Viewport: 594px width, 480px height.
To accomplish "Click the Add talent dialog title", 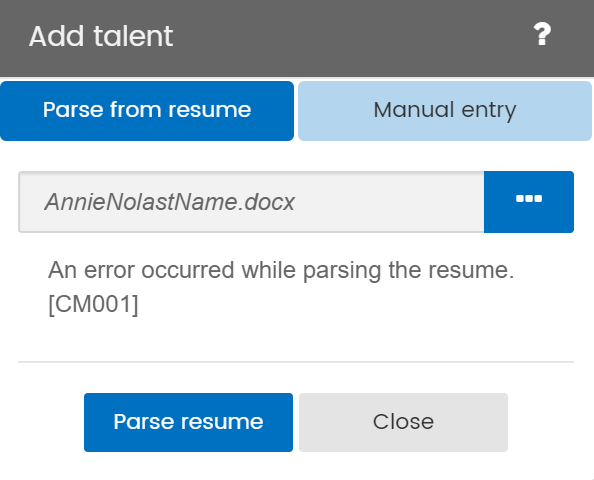I will click(101, 36).
